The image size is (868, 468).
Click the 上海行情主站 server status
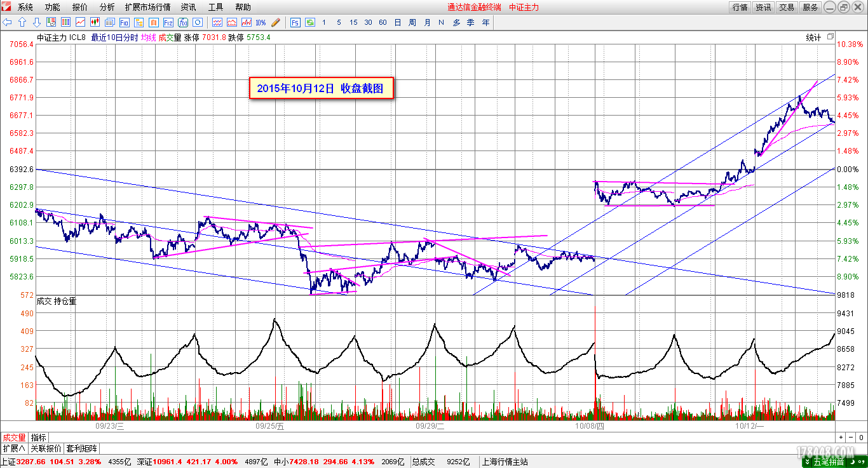tap(505, 462)
